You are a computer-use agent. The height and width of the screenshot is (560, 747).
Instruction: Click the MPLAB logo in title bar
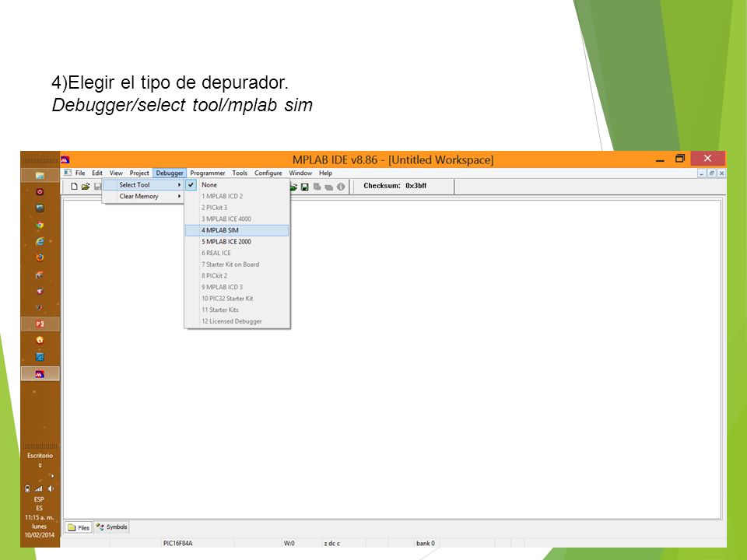(65, 159)
